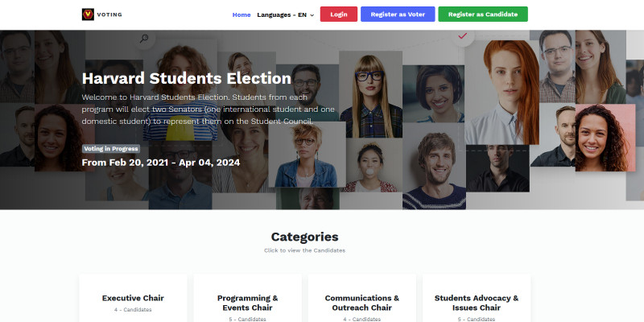This screenshot has height=322, width=644.
Task: Click the green Register as Candidate button
Action: pos(483,14)
